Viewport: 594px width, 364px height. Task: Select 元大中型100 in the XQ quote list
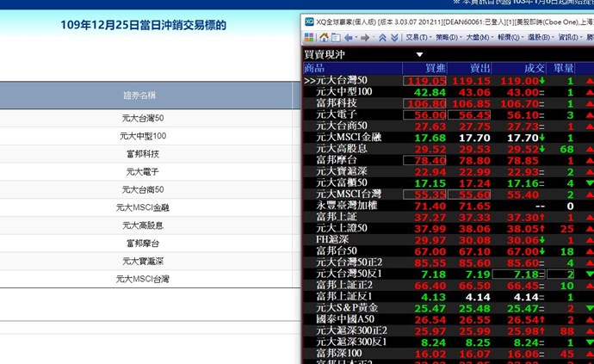pyautogui.click(x=449, y=92)
